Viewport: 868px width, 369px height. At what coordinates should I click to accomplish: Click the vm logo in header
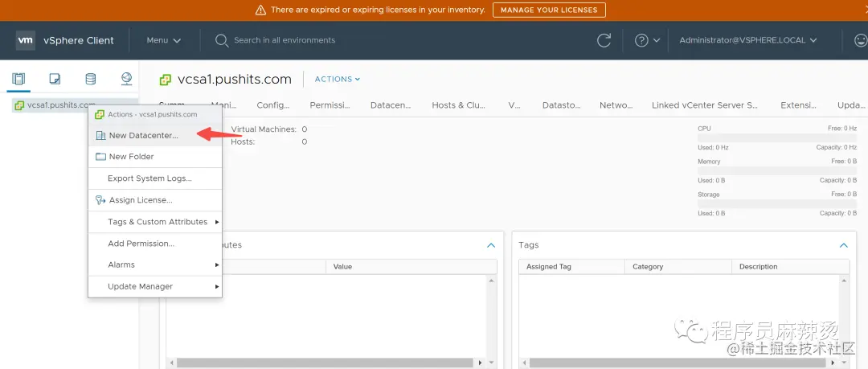(x=26, y=40)
